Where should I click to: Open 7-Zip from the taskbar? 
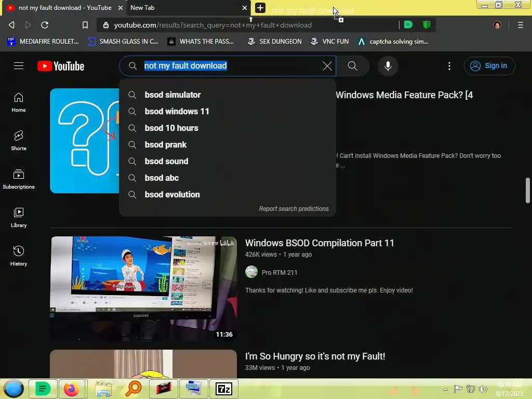(x=224, y=389)
